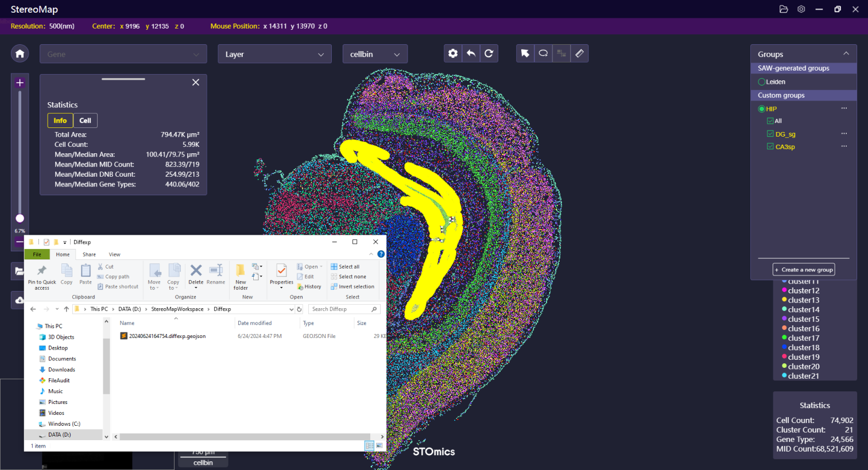Open the gear settings in the canvas toolbar
Viewport: 868px width, 470px height.
[453, 53]
